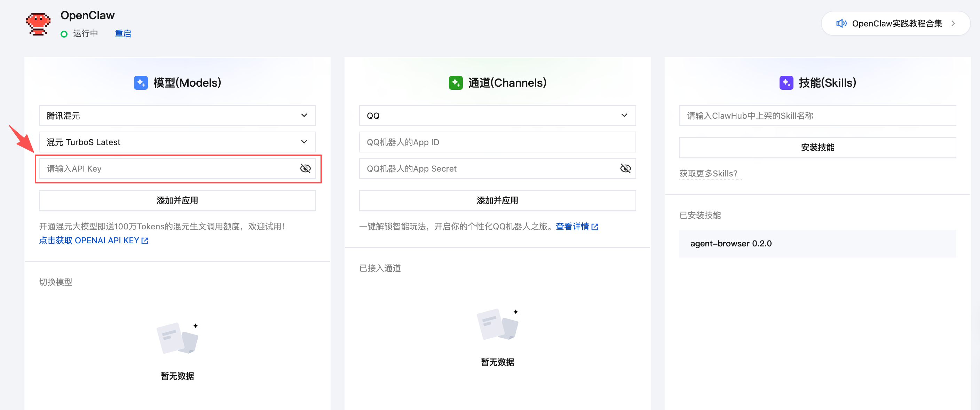The image size is (980, 410).
Task: Click 重启 to restart OpenClaw
Action: (122, 33)
